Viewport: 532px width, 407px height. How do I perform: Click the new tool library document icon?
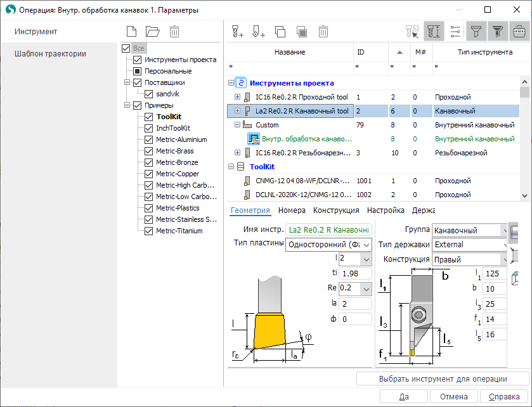tap(131, 32)
